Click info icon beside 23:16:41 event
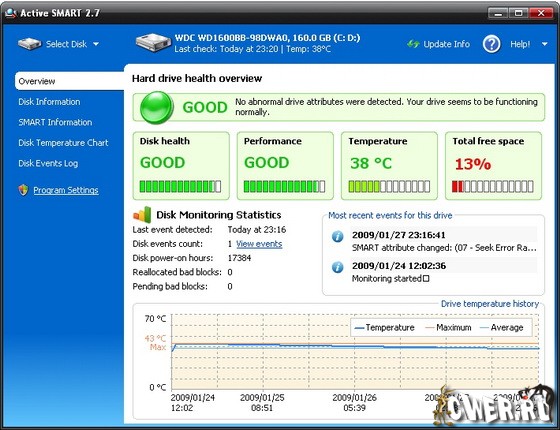The image size is (560, 430). point(338,236)
